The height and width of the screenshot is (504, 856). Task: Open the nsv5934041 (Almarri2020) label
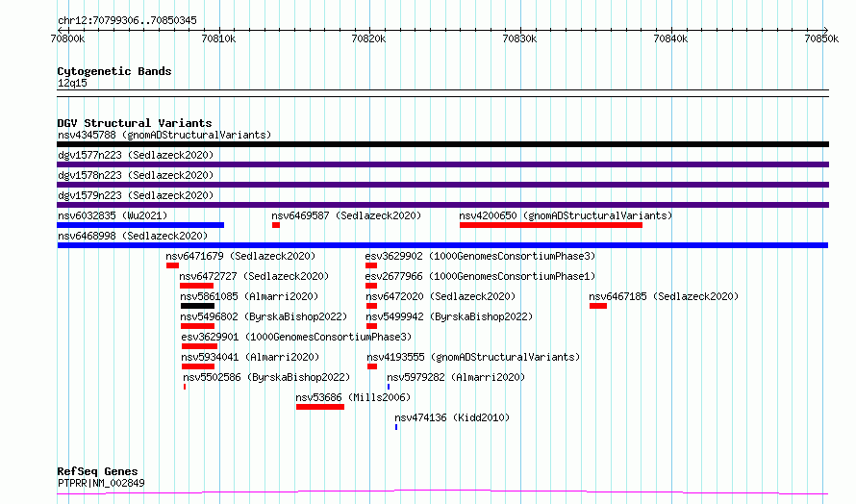(x=251, y=357)
